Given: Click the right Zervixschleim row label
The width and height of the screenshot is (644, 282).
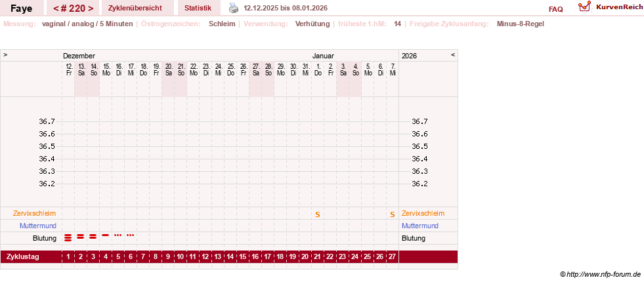Looking at the screenshot, I should 423,213.
